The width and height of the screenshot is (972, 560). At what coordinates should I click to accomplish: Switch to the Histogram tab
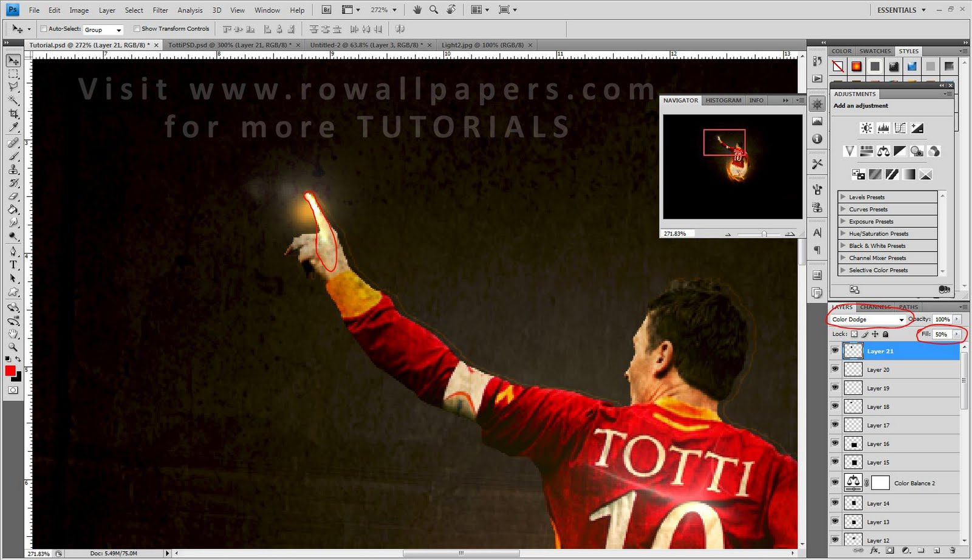point(724,100)
